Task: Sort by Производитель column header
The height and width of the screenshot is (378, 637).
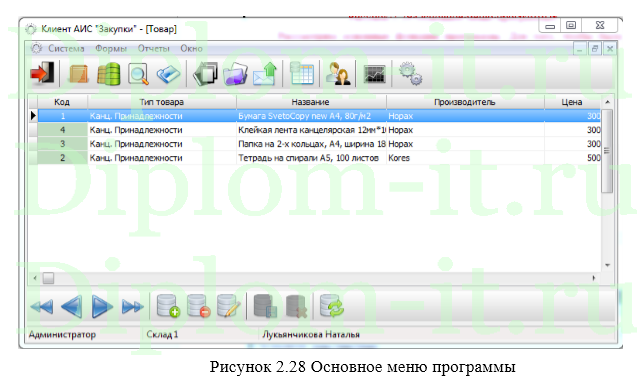Action: tap(465, 102)
